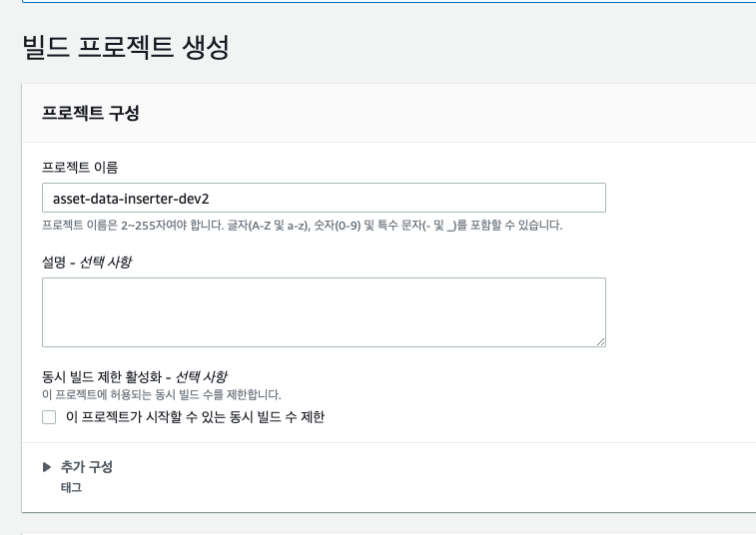Viewport: 756px width, 535px height.
Task: Enable the 동시 빌드 수 제한 checkbox
Action: pyautogui.click(x=49, y=417)
